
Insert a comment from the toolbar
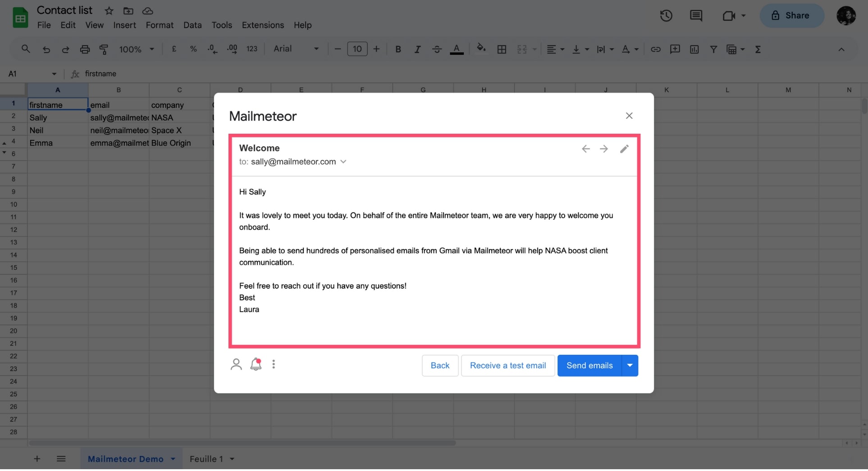pyautogui.click(x=675, y=49)
